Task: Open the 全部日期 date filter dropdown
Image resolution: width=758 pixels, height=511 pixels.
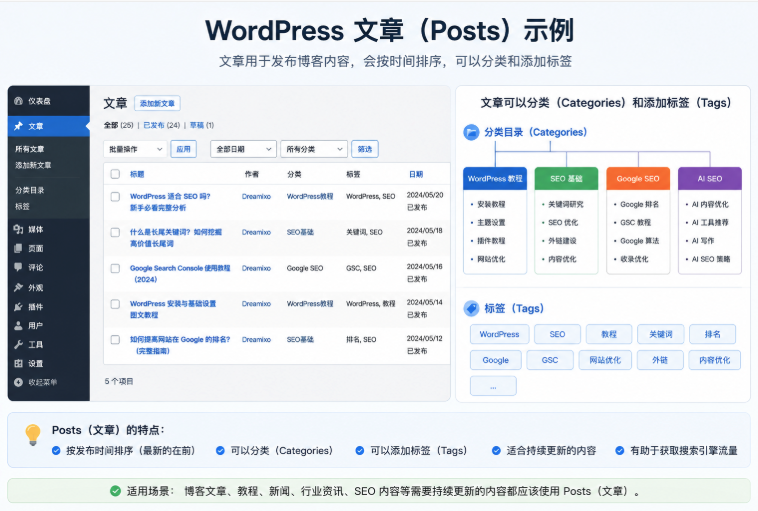Action: [243, 149]
